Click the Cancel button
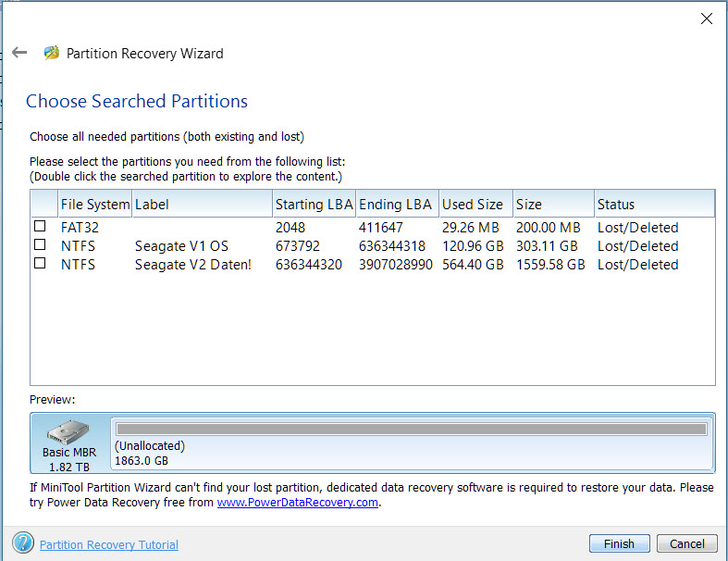The width and height of the screenshot is (728, 561). point(686,543)
